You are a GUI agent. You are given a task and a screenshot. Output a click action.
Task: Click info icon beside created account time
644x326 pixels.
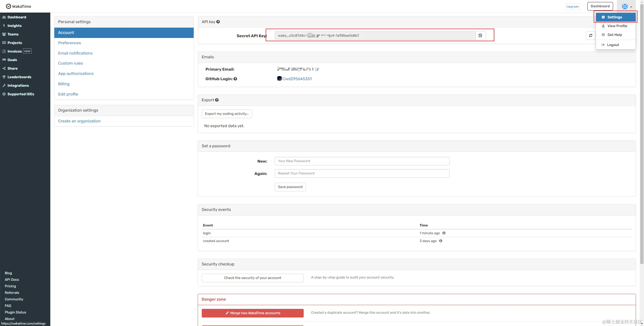(441, 241)
